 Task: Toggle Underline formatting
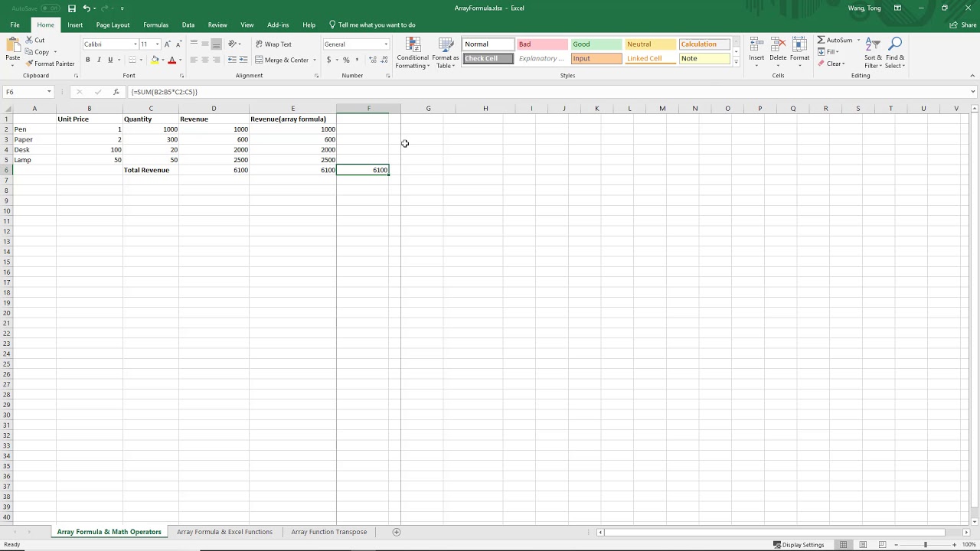coord(110,60)
